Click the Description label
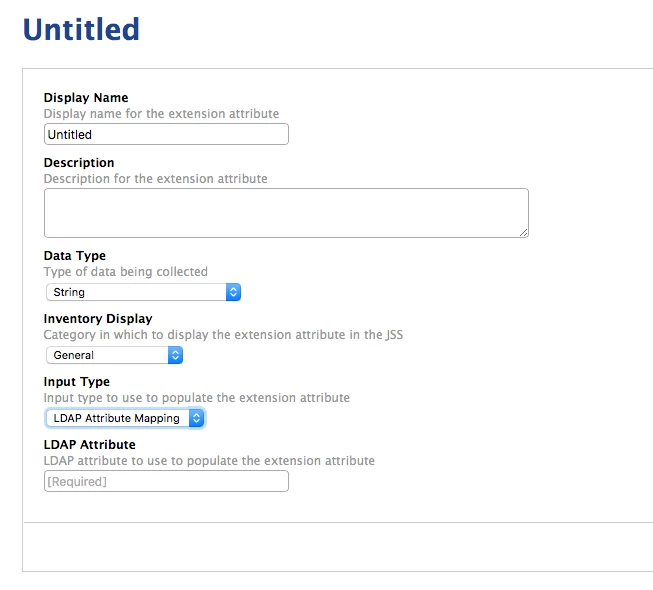Image resolution: width=653 pixels, height=590 pixels. (79, 162)
